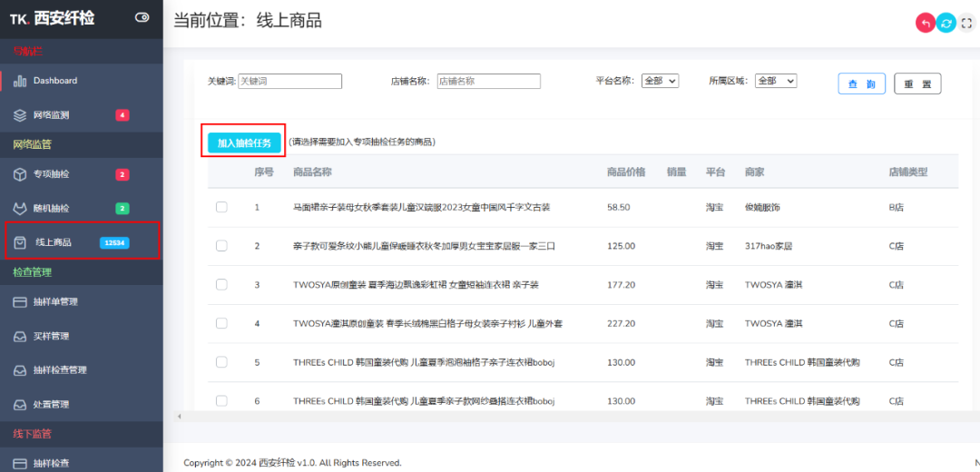The height and width of the screenshot is (472, 980).
Task: Tick the checkbox for product row 5
Action: click(221, 362)
